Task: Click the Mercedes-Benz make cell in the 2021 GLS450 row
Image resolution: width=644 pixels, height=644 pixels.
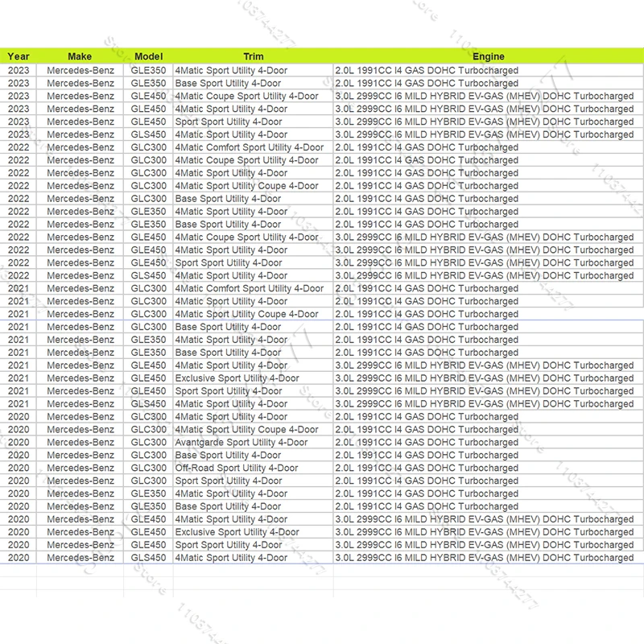Action: 80,404
